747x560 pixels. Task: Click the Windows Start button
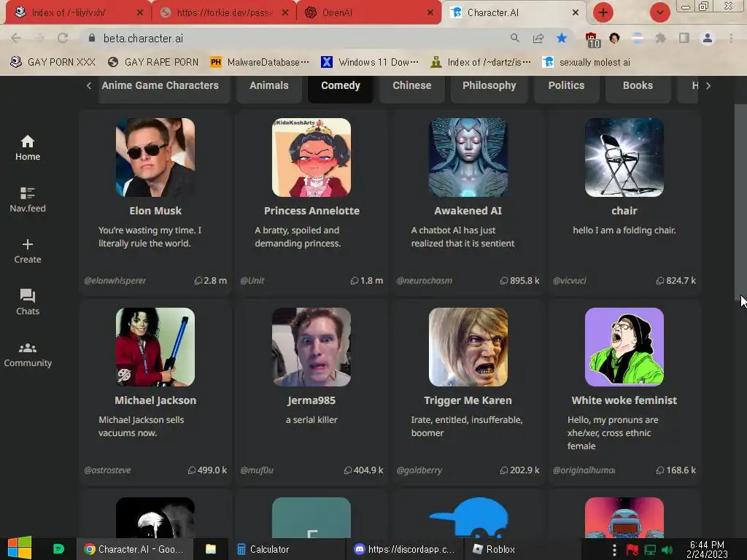tap(20, 548)
